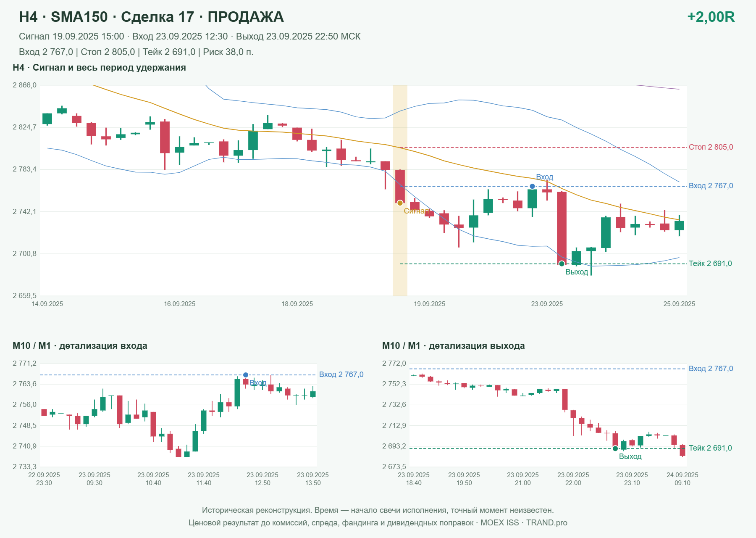756x538 pixels.
Task: Click the "Выход" annotation in the exit detail chart
Action: point(630,456)
